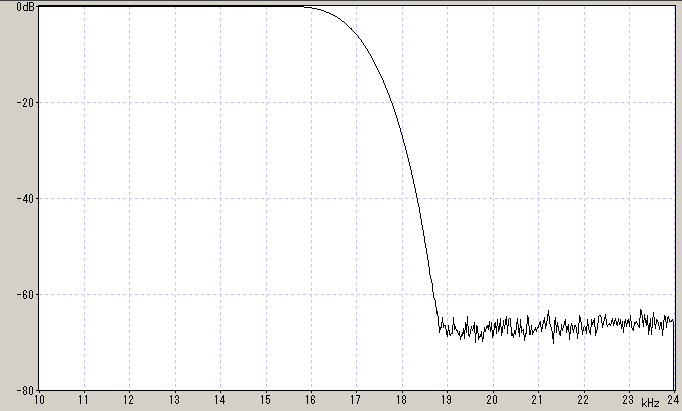Click the 24 frequency axis label
The image size is (682, 411).
674,400
